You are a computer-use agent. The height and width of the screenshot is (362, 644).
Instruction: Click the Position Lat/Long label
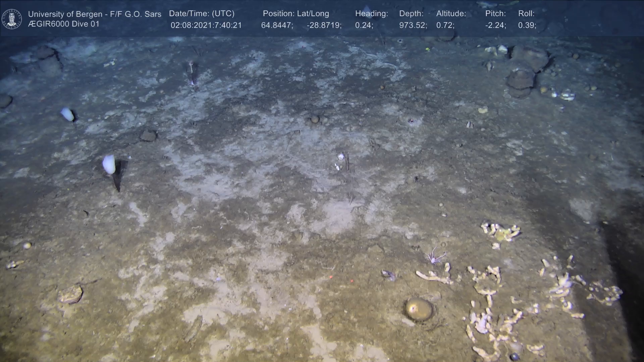click(296, 13)
